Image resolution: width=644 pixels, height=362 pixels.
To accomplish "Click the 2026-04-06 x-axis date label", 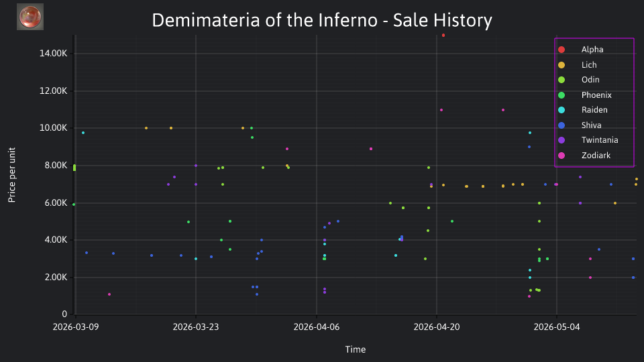I will (316, 327).
